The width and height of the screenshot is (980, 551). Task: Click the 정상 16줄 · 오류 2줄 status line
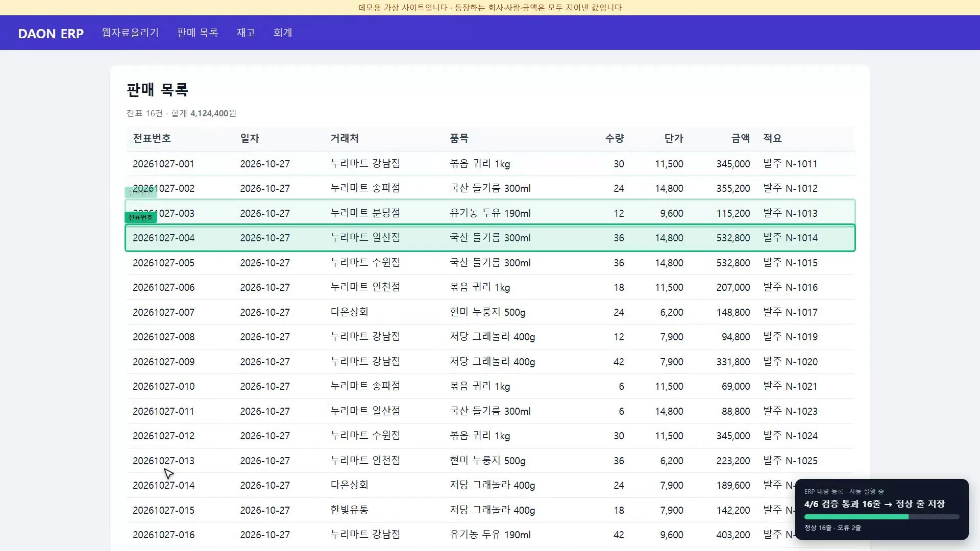point(832,528)
